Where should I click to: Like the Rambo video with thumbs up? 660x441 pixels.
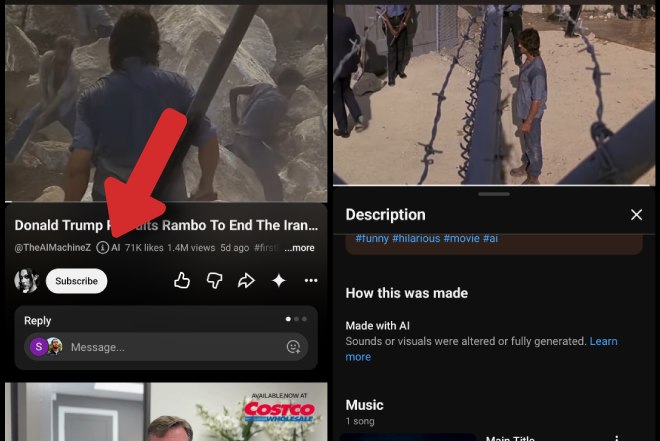[182, 280]
